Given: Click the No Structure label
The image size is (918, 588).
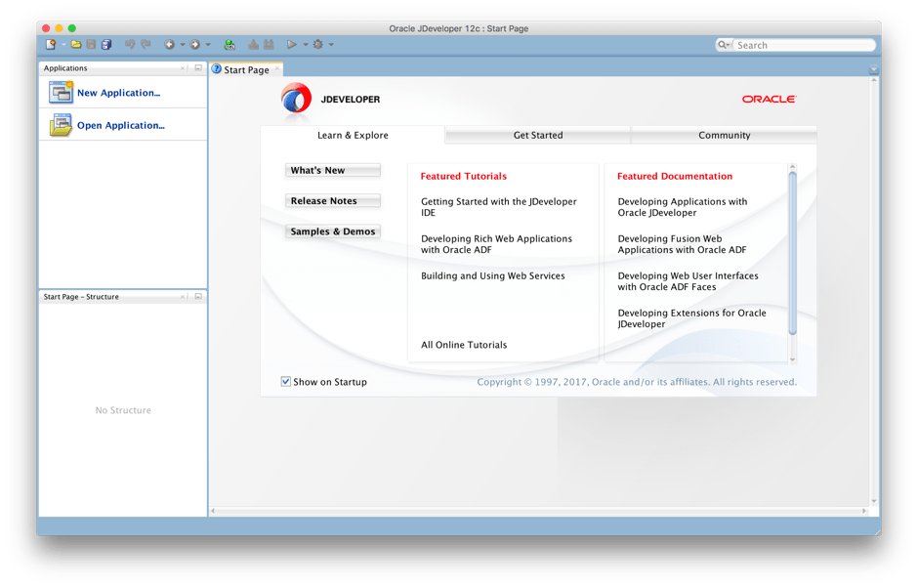Looking at the screenshot, I should pos(123,410).
